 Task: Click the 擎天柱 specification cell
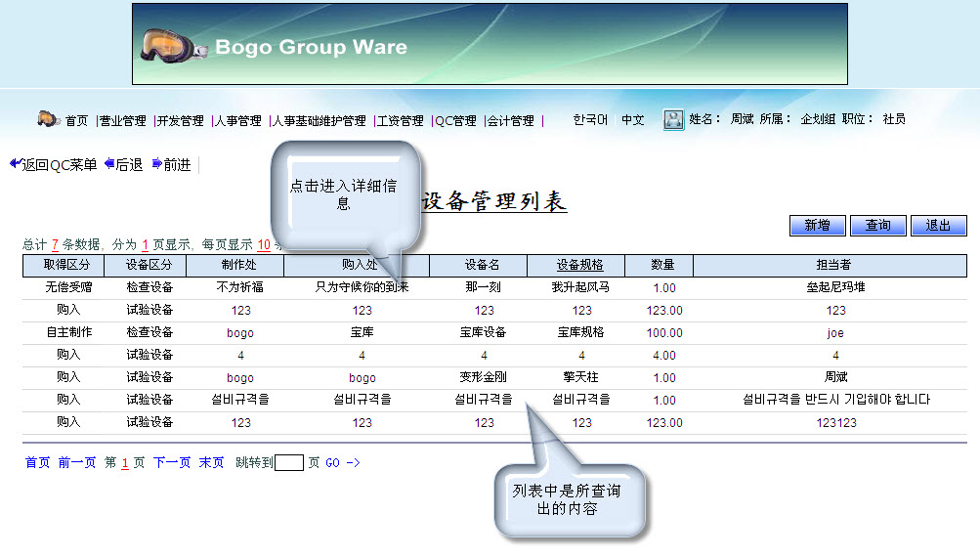click(x=580, y=377)
